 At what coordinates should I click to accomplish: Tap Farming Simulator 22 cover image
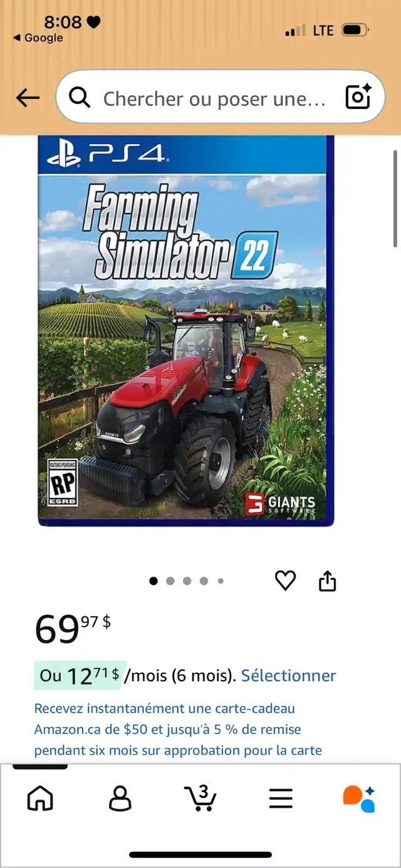(x=186, y=331)
